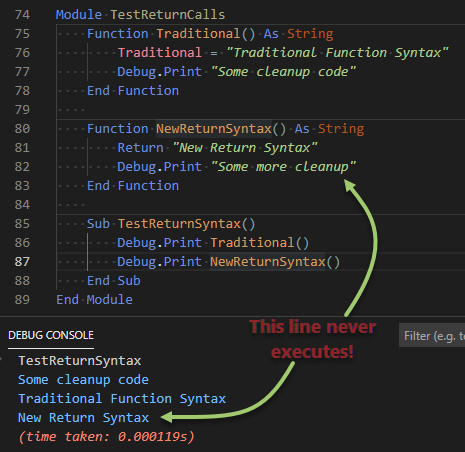465x452 pixels.
Task: Click Sub TestReturnSyntax() declaration
Action: (171, 224)
